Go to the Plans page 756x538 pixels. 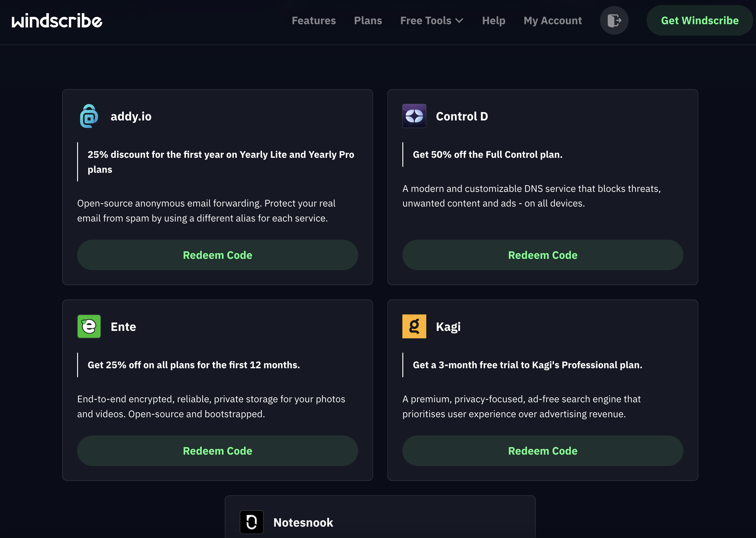tap(368, 21)
